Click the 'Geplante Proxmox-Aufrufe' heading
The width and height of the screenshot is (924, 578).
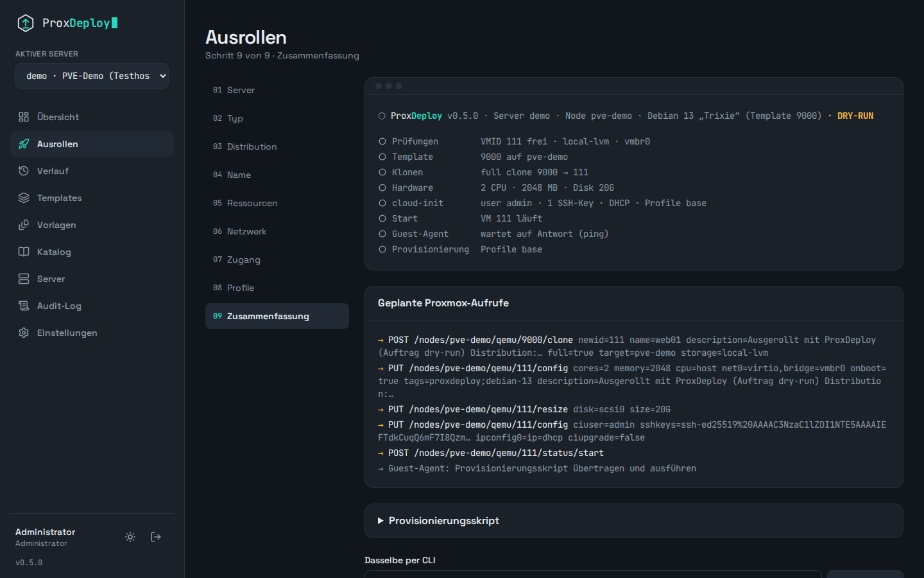click(x=443, y=303)
